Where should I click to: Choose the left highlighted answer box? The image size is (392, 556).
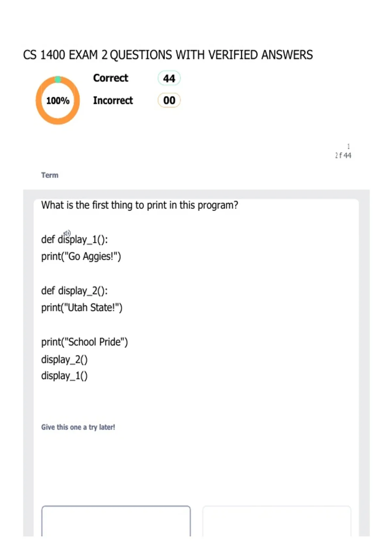point(116,521)
